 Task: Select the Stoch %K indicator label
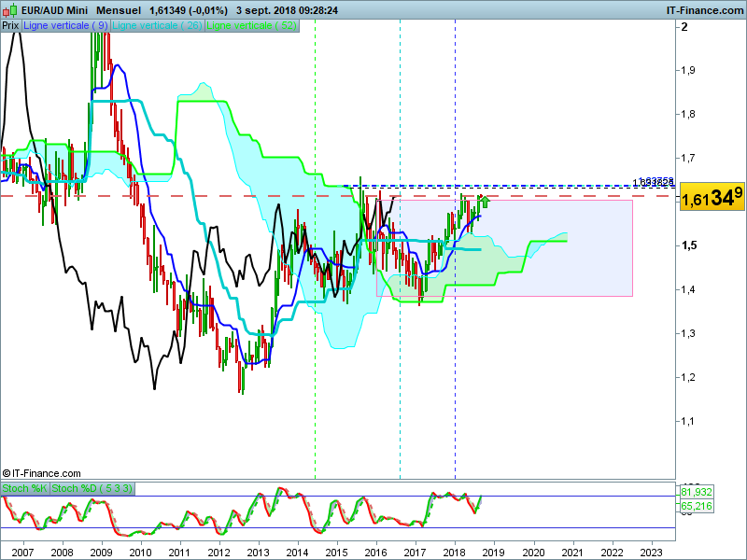click(x=25, y=488)
